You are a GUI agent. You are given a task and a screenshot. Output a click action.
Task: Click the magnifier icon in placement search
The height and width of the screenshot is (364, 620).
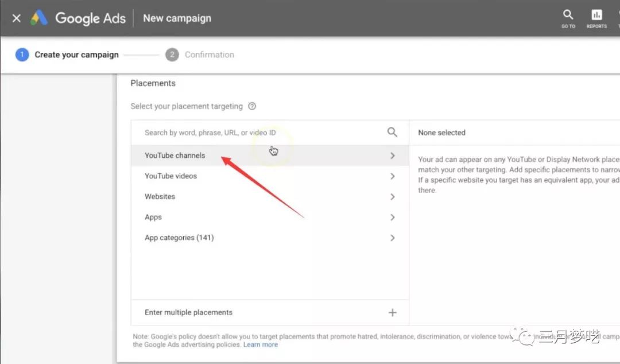point(392,133)
